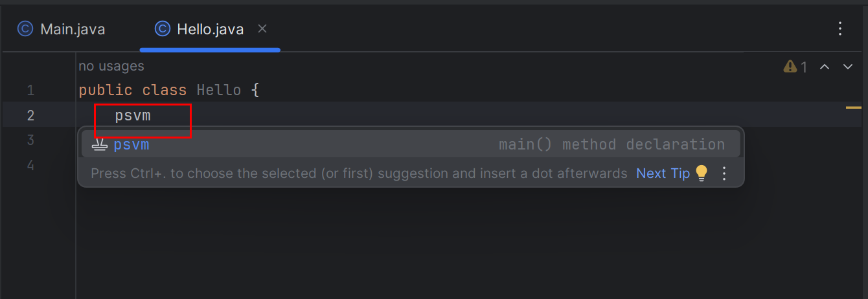Select the Hello.java editor tab

[x=210, y=29]
